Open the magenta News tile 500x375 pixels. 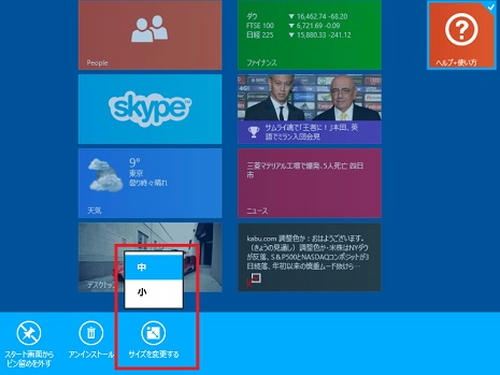click(x=309, y=183)
